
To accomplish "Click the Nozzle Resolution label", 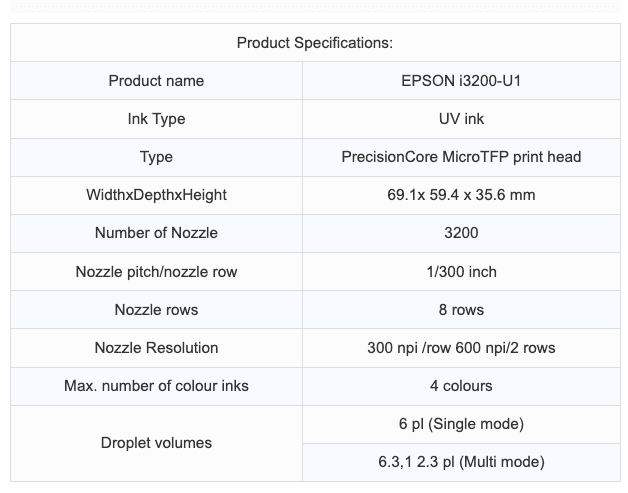I will click(156, 348).
